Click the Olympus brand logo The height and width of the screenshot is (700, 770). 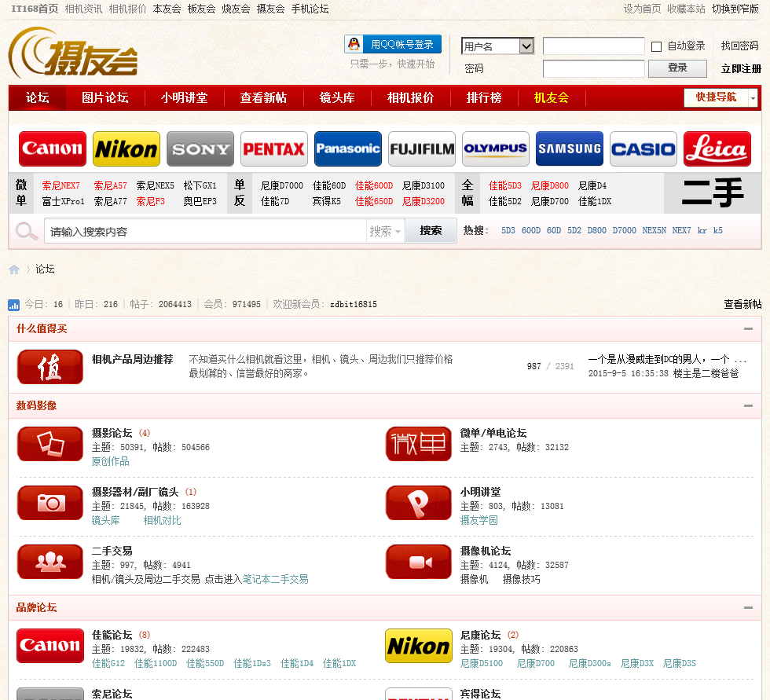[x=496, y=148]
